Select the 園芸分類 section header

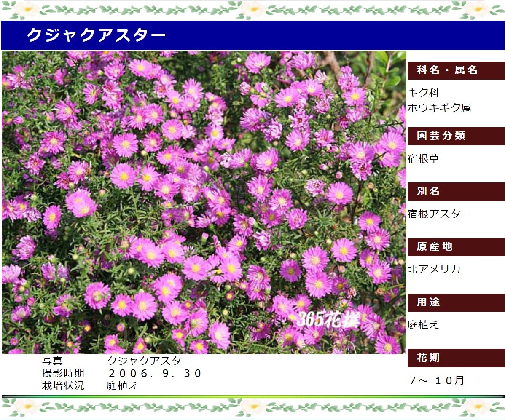tap(456, 136)
